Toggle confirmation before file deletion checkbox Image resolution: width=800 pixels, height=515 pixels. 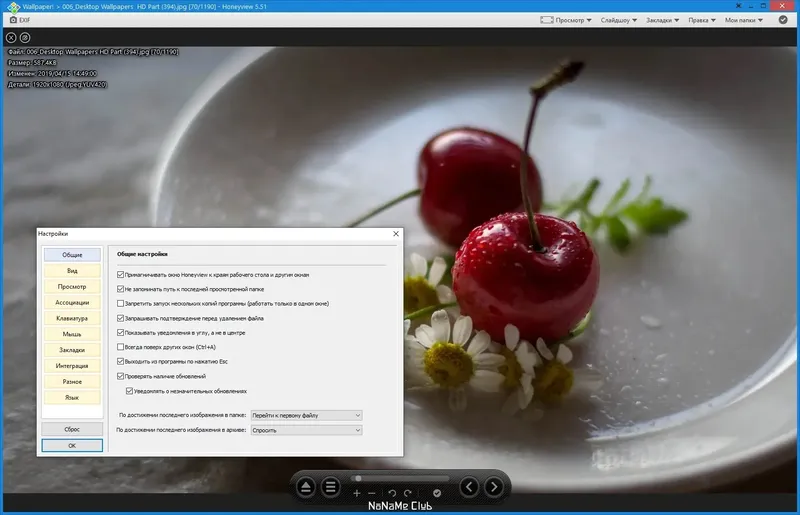click(120, 318)
